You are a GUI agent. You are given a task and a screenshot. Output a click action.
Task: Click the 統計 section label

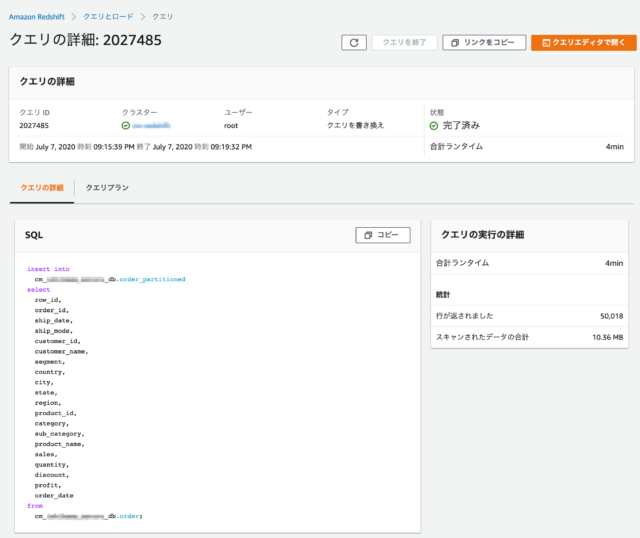tap(443, 295)
